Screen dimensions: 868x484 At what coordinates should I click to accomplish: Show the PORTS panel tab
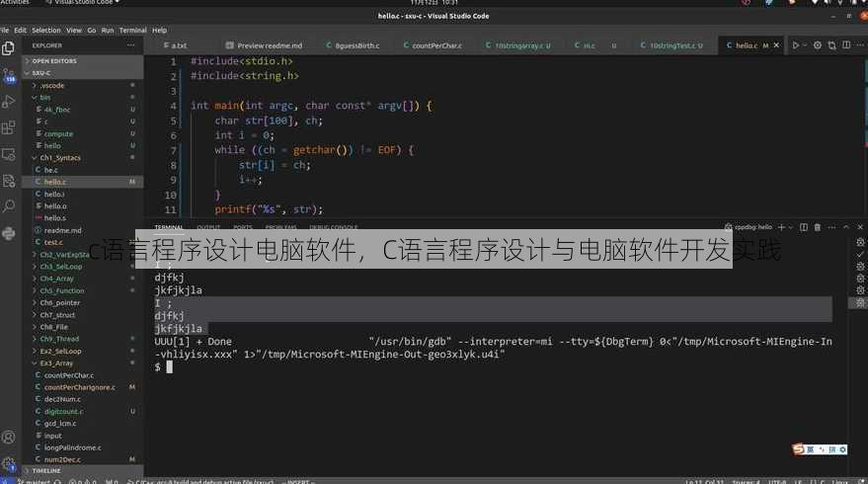tap(243, 227)
